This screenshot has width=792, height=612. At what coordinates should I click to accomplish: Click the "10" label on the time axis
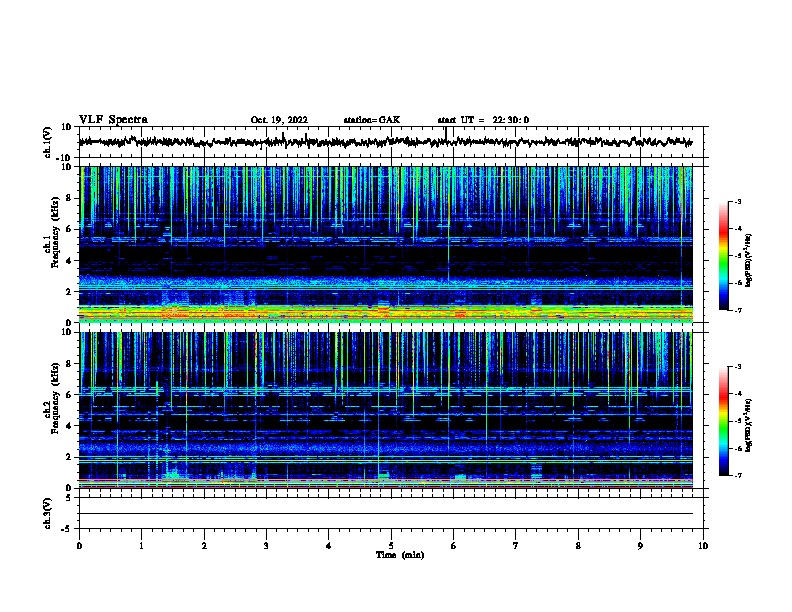click(703, 546)
